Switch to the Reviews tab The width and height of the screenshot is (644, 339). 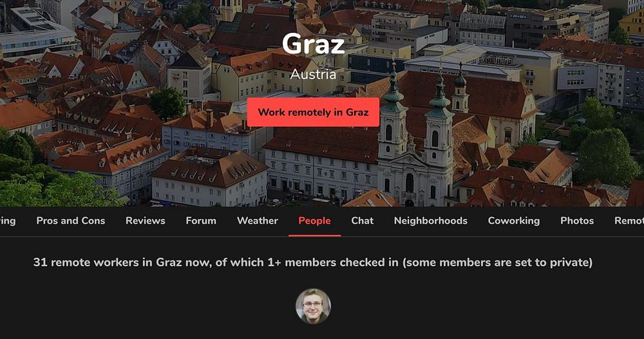tap(146, 220)
